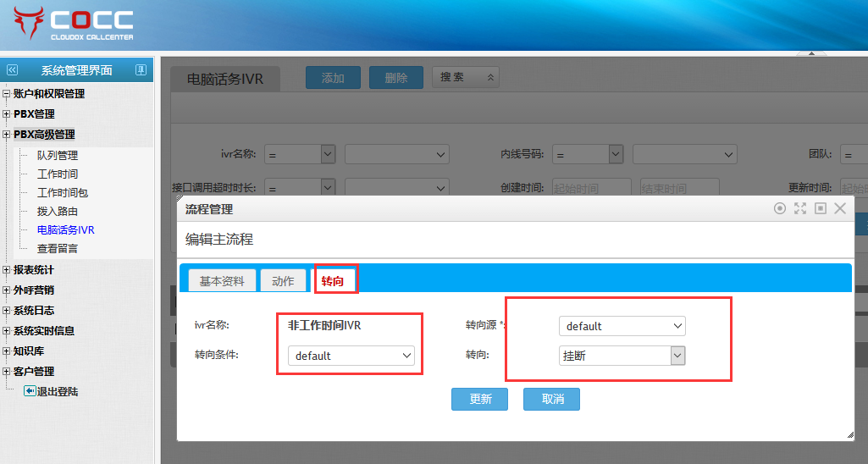Click the 更新 button

(x=480, y=399)
